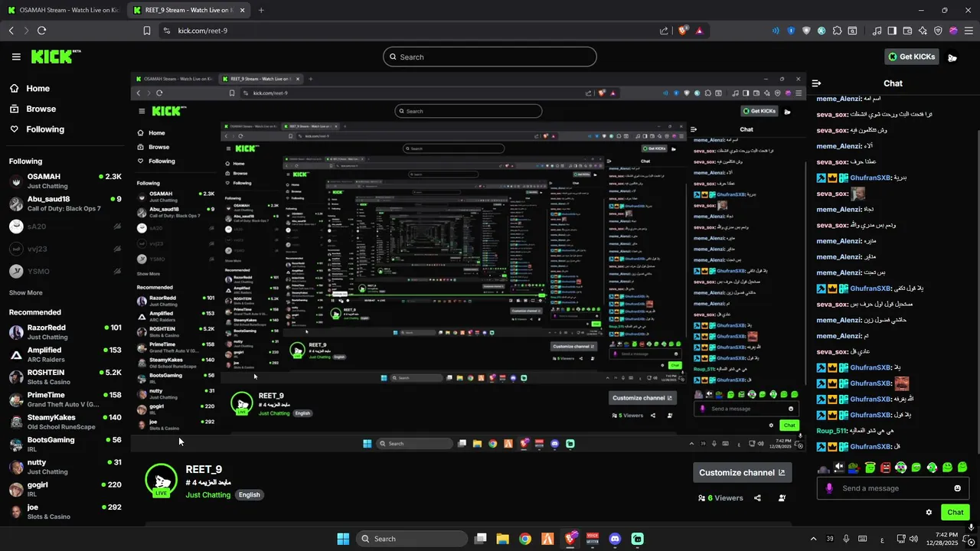Click the purple microphone icon in chat input
Screen dimensions: 980x551
point(829,488)
